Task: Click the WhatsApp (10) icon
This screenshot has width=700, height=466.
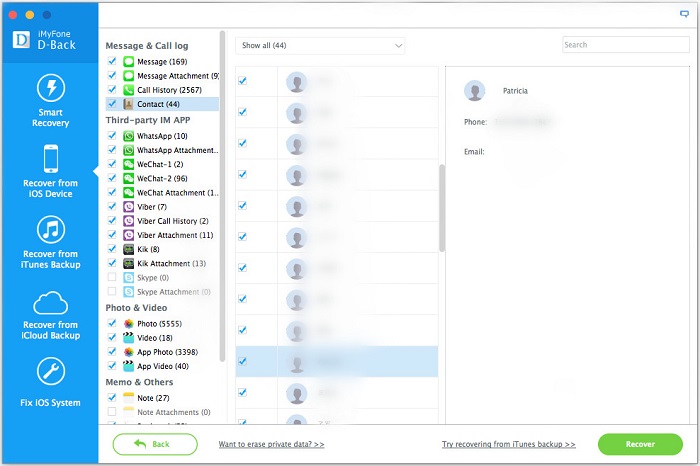Action: pos(129,136)
